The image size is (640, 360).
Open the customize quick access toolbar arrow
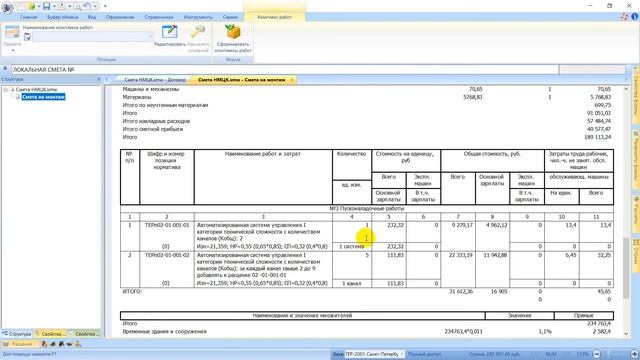105,7
